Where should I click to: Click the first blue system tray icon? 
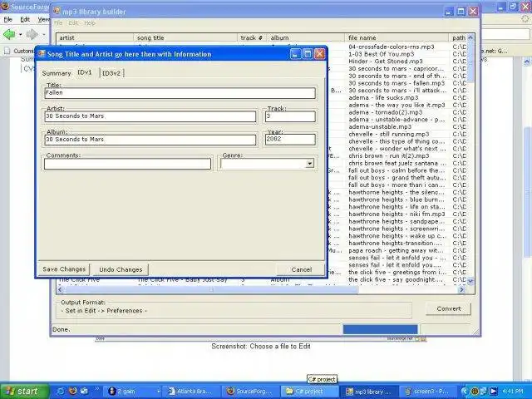click(465, 392)
